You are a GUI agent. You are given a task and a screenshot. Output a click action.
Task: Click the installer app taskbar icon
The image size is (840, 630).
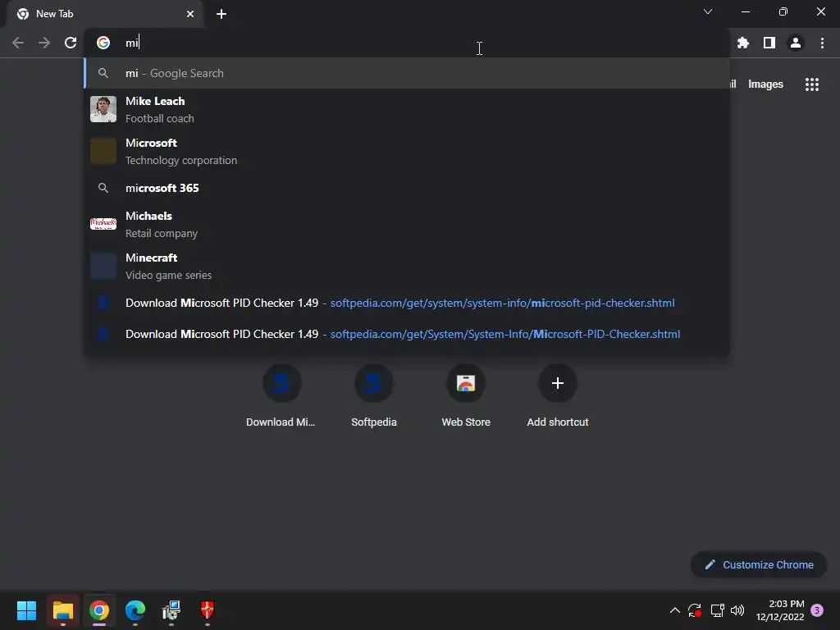[x=171, y=610]
